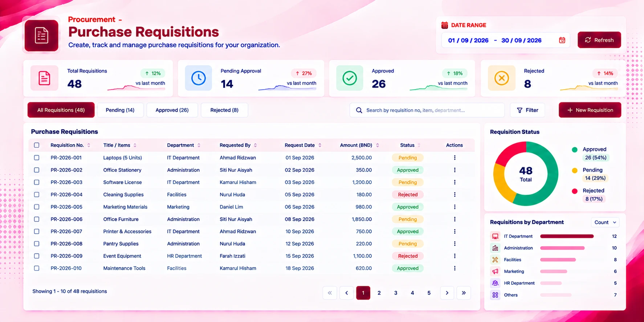The height and width of the screenshot is (322, 644).
Task: Click the IT Department monitor icon
Action: pos(495,236)
